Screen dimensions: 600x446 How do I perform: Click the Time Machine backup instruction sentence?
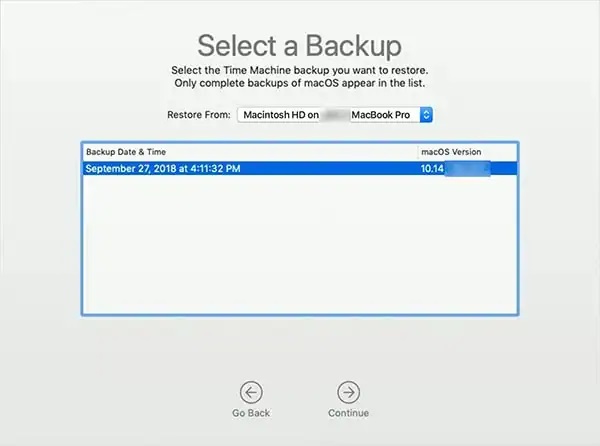tap(300, 70)
